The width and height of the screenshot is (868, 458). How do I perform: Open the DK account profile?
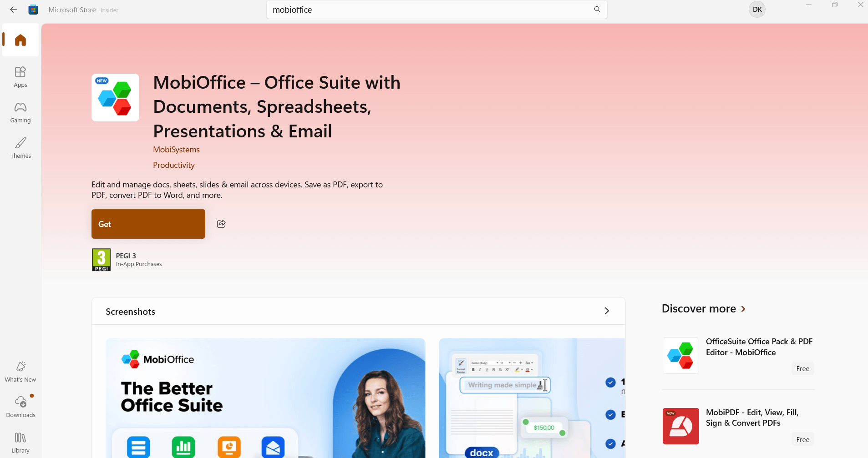(757, 10)
